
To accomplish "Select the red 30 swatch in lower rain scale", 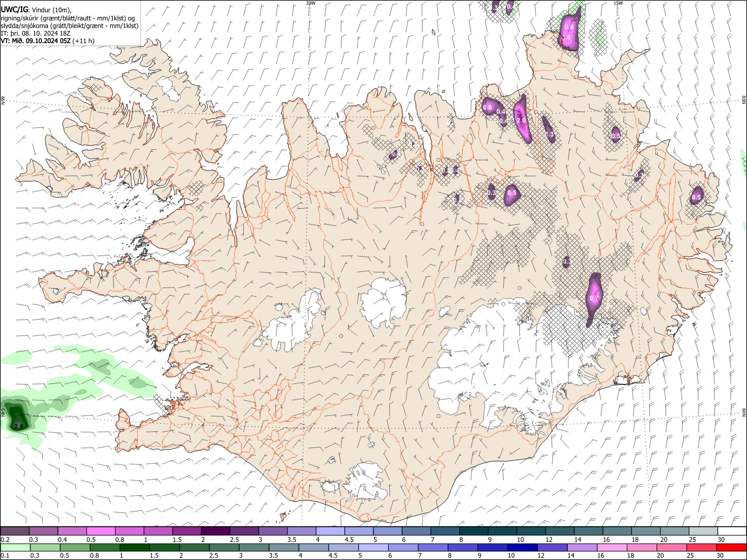I will (732, 547).
